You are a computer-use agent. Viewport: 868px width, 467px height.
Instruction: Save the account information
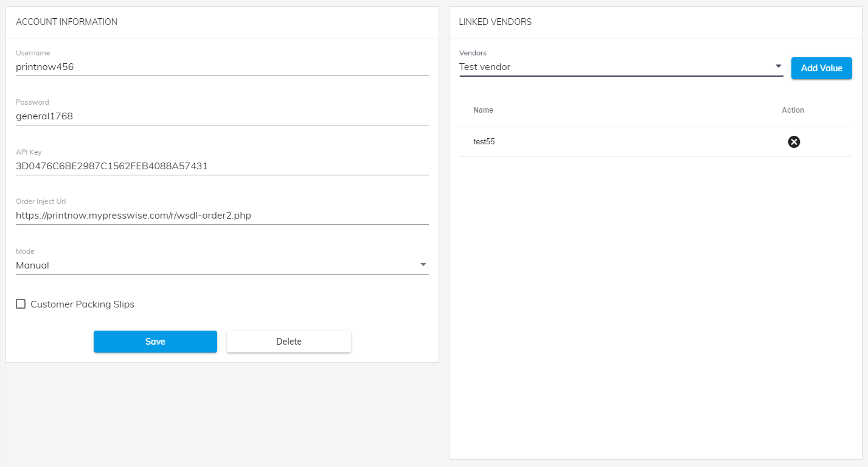click(155, 342)
